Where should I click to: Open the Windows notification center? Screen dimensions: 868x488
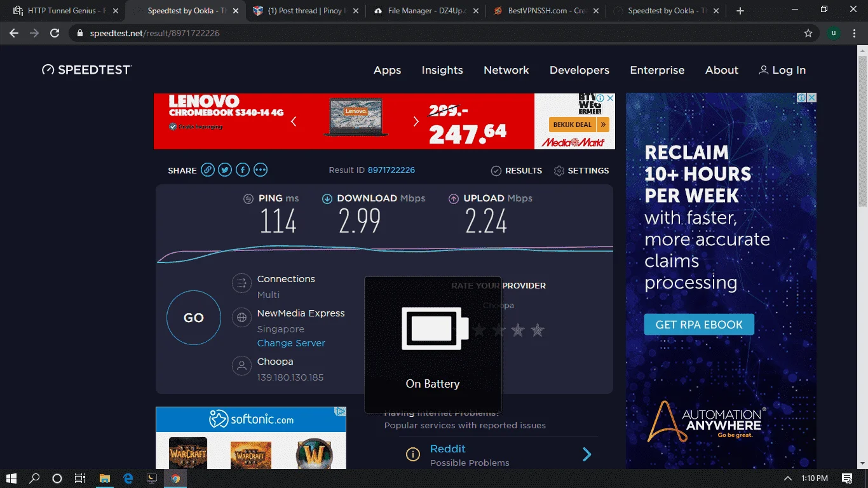(x=846, y=478)
